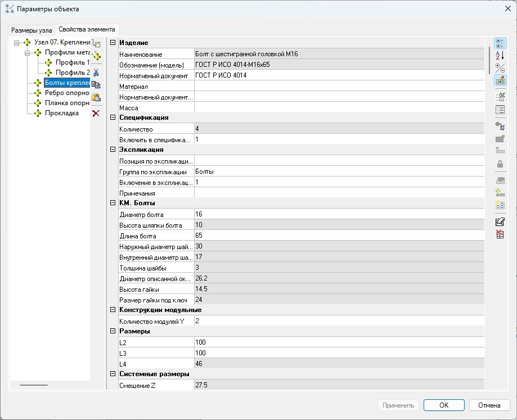Screen dimensions: 517x420
Task: Click the gray delete-row icon with X
Action: 500,151
